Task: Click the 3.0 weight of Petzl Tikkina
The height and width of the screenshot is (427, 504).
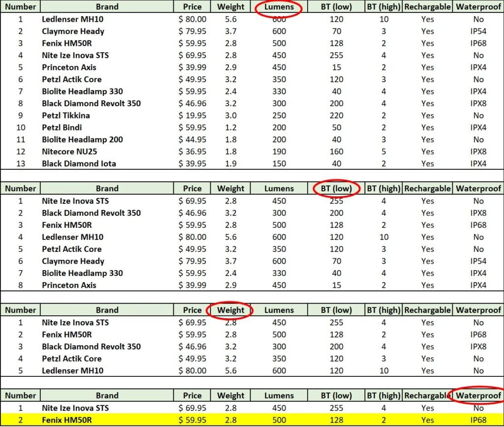Action: [231, 116]
